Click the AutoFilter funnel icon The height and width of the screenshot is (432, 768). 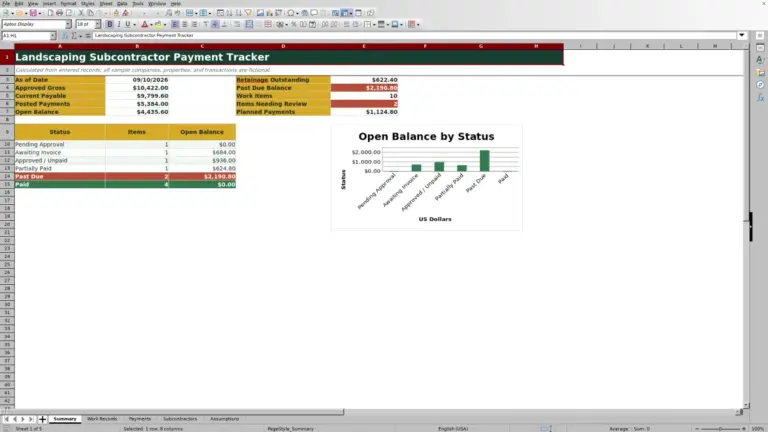248,13
